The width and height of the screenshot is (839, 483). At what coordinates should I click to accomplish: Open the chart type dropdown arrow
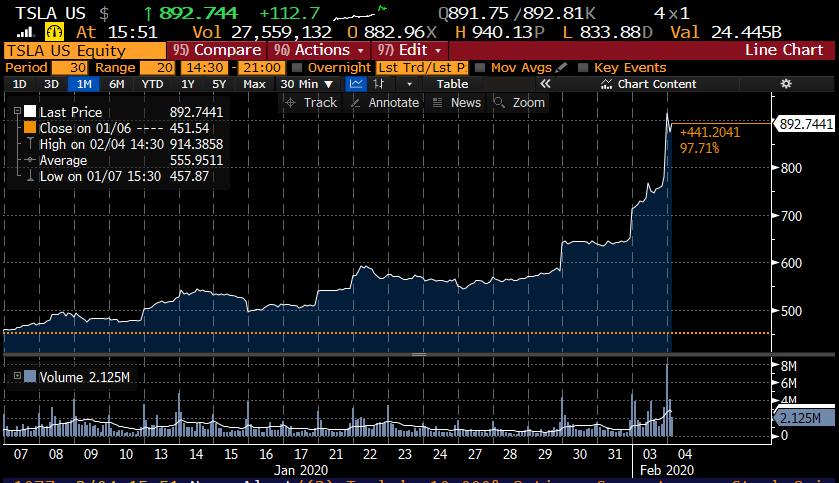pos(409,84)
